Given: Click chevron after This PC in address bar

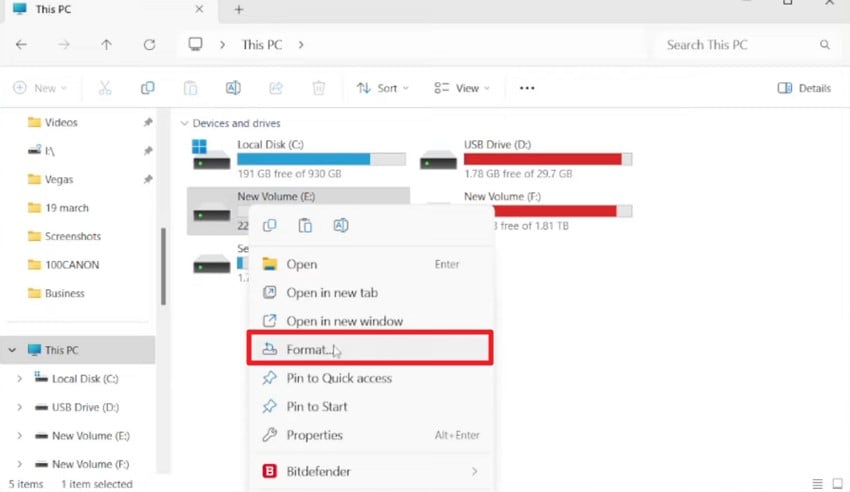Looking at the screenshot, I should [301, 44].
